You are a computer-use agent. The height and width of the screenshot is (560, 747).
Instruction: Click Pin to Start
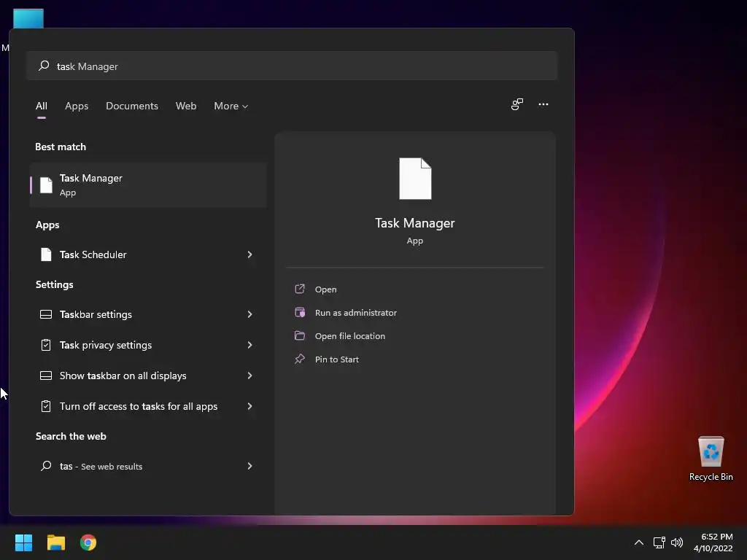337,359
